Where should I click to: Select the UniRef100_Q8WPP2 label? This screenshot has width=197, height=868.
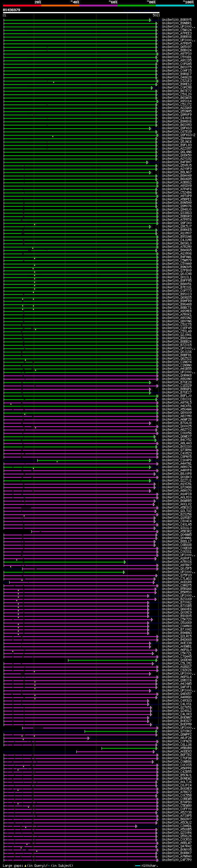pyautogui.click(x=177, y=735)
